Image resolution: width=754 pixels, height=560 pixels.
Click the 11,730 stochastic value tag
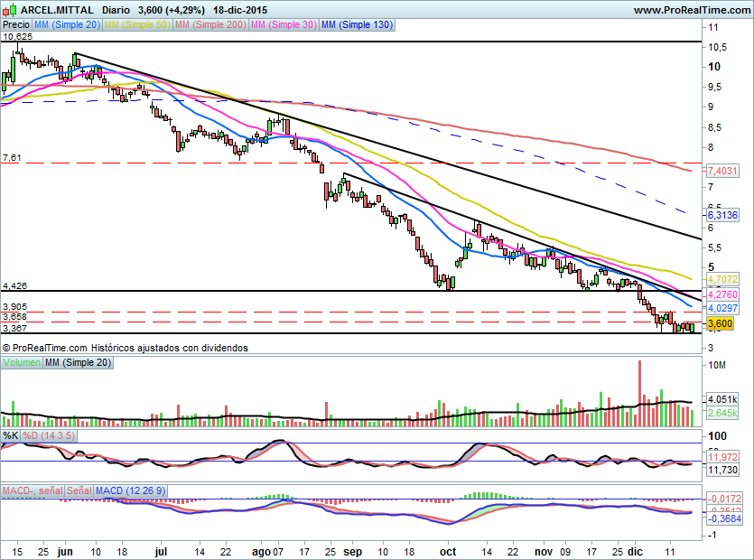click(x=722, y=470)
